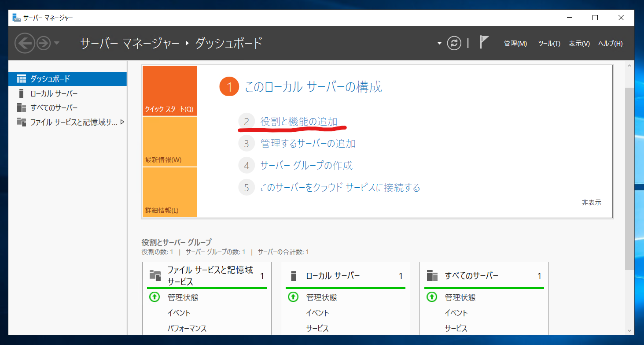Open サービス in the ローカル サーバー tile
644x345 pixels.
pyautogui.click(x=317, y=328)
